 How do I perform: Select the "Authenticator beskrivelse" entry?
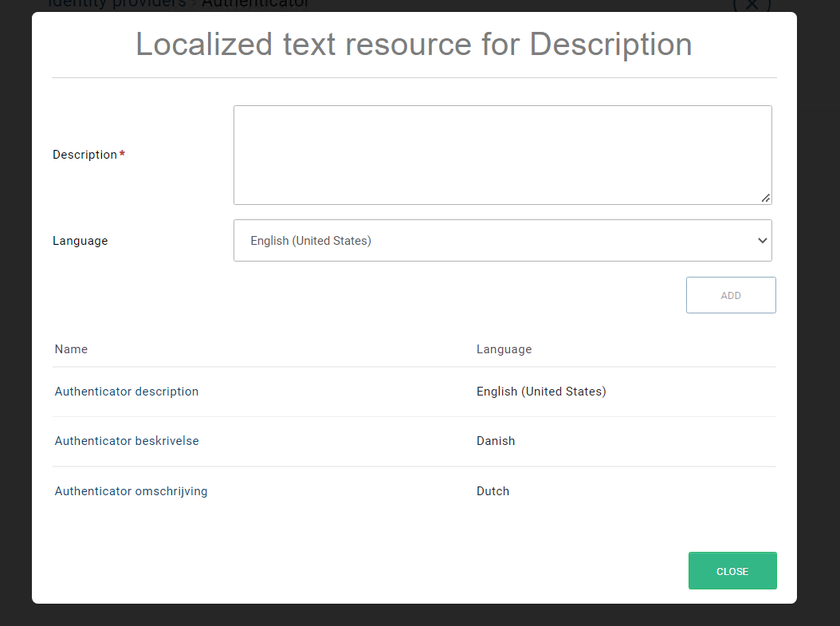[x=127, y=441]
